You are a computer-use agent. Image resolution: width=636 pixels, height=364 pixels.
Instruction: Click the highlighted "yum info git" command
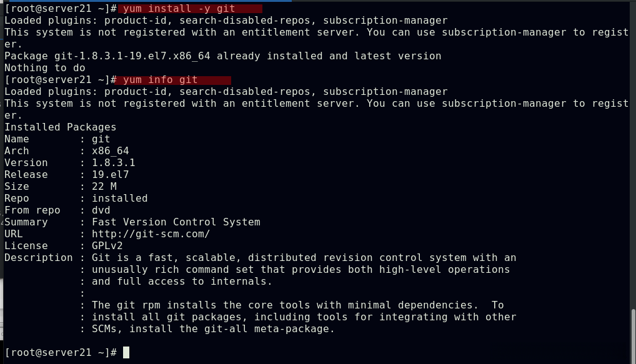click(x=161, y=80)
